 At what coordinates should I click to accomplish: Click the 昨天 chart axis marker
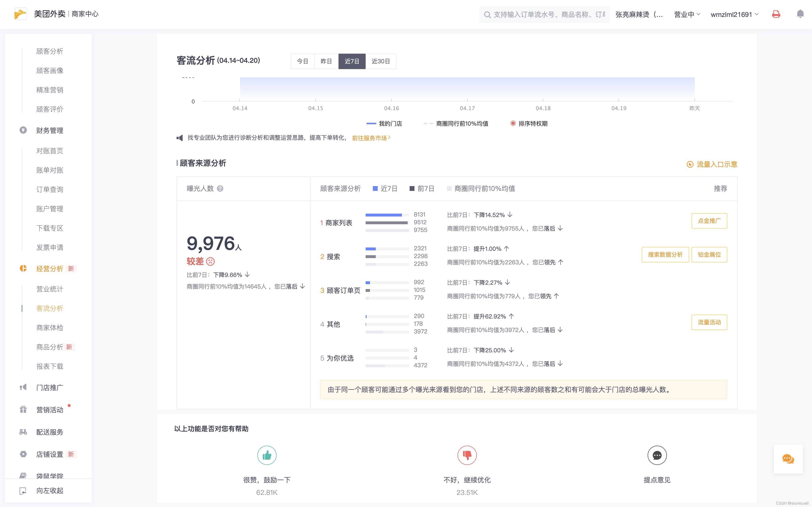694,108
